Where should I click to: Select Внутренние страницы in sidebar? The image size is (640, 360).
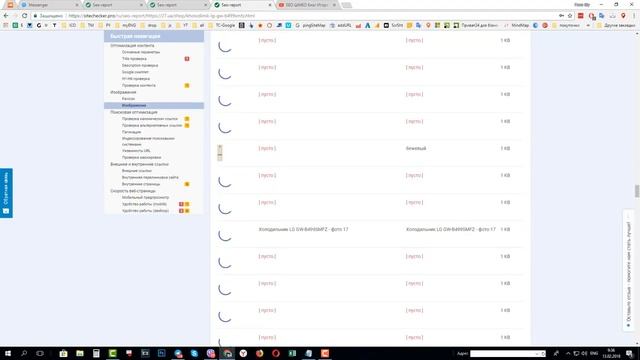(x=141, y=184)
